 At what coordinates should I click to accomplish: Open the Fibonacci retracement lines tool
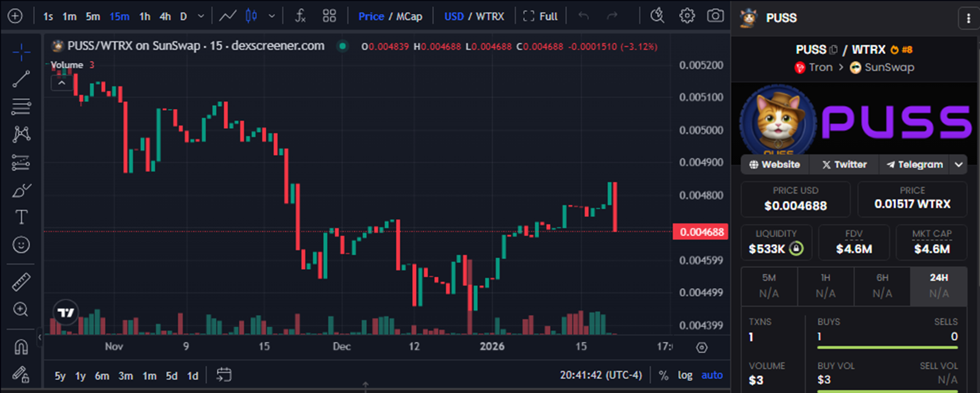click(21, 107)
